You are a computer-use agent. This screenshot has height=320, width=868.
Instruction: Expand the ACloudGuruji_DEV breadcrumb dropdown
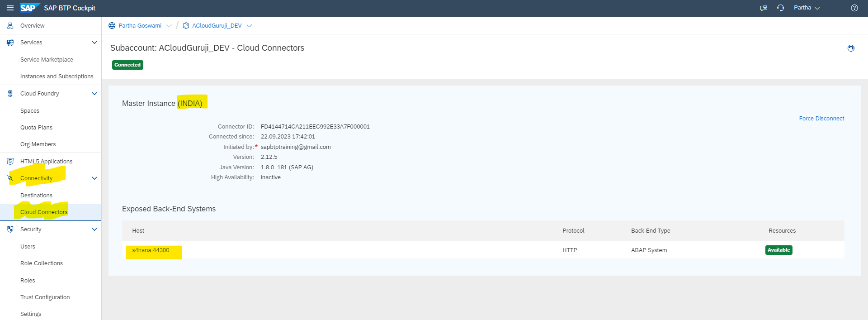[x=249, y=26]
